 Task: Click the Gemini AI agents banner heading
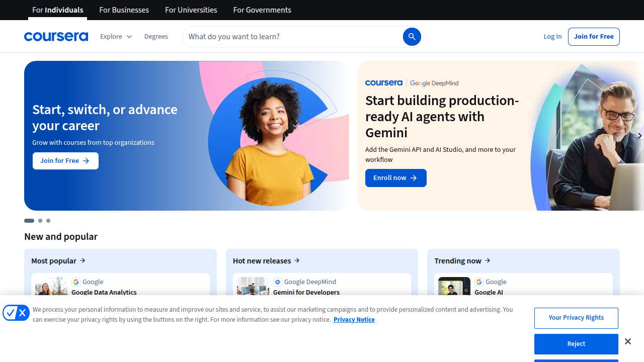click(x=442, y=116)
